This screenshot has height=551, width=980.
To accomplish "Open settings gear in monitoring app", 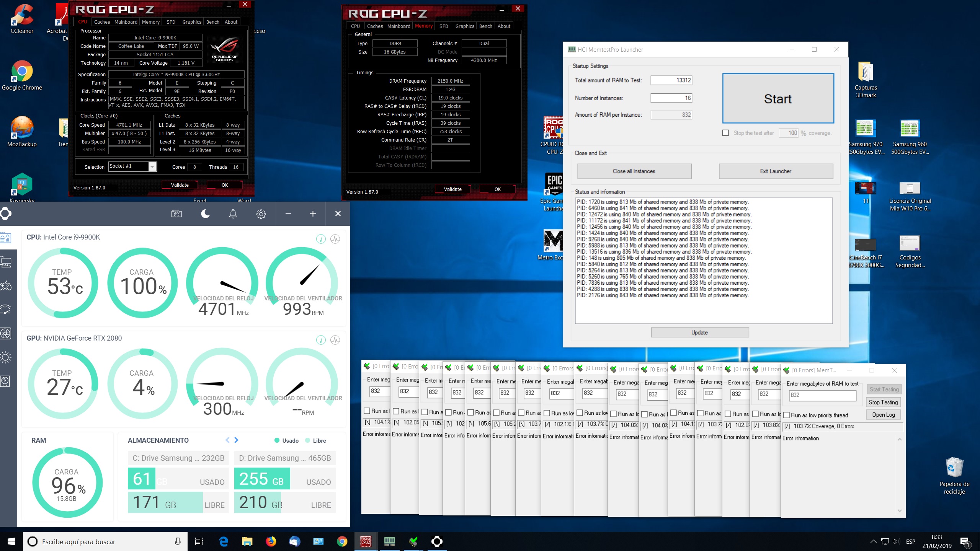I will click(x=261, y=214).
